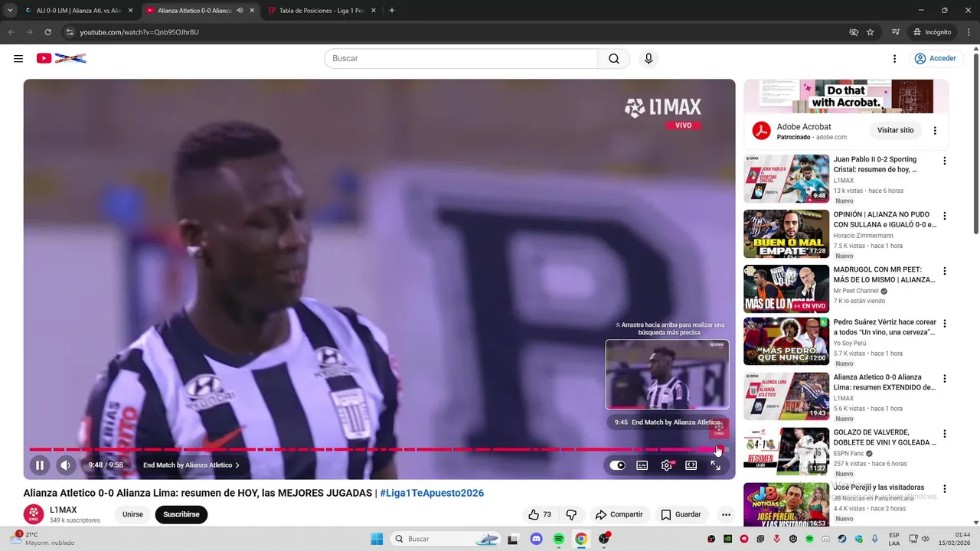This screenshot has height=551, width=980.
Task: Open Steam icon in system tray
Action: (842, 539)
